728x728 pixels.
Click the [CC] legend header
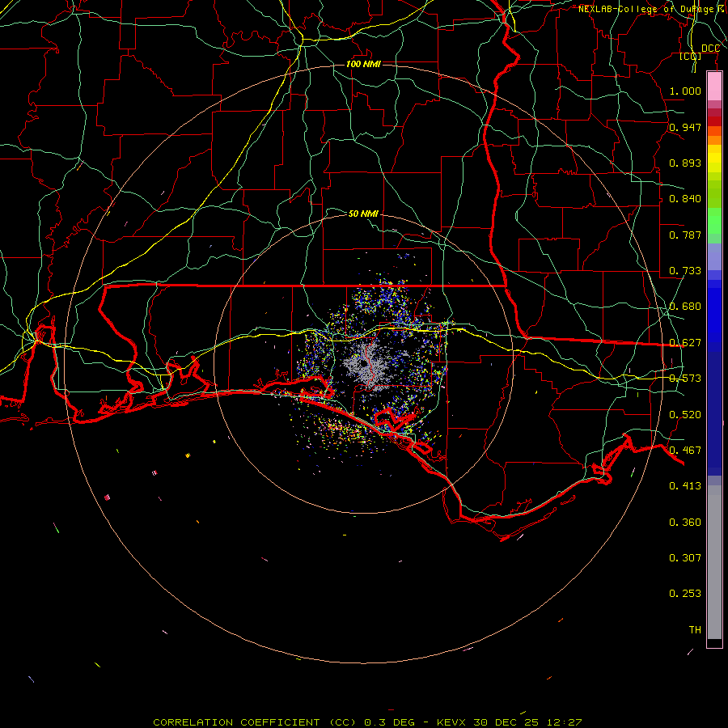coord(690,57)
